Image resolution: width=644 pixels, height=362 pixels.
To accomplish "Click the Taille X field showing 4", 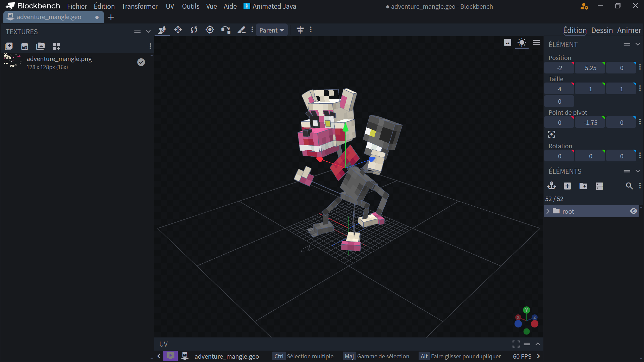I will (559, 89).
